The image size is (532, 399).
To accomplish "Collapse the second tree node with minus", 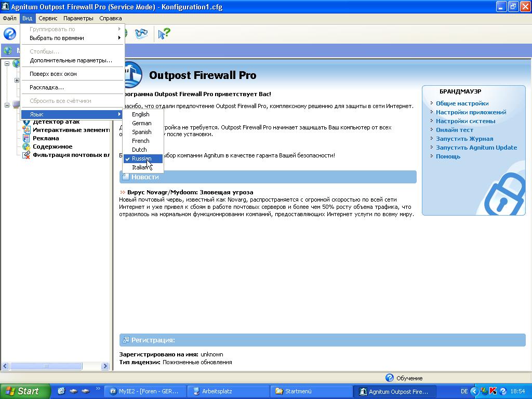I will 7,105.
